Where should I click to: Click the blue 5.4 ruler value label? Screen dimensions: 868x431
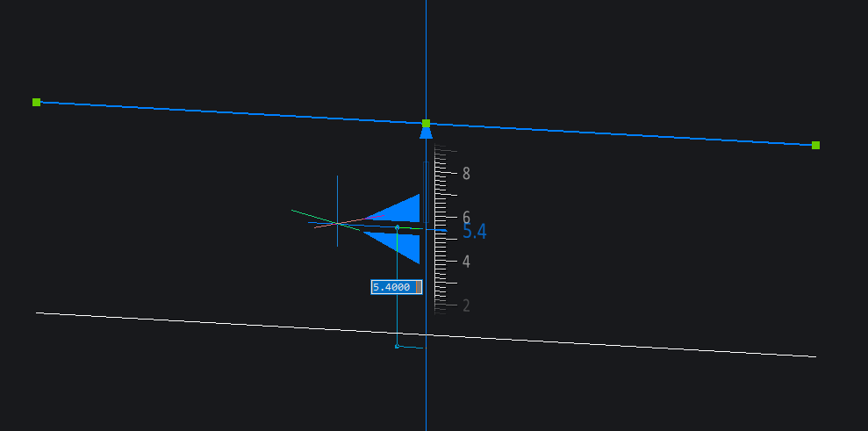pos(475,233)
